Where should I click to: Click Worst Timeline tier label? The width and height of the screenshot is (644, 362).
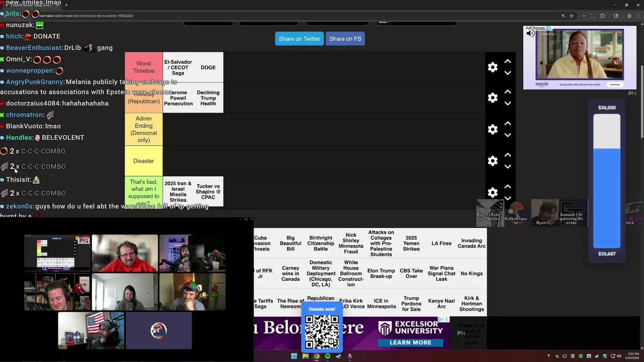click(143, 67)
